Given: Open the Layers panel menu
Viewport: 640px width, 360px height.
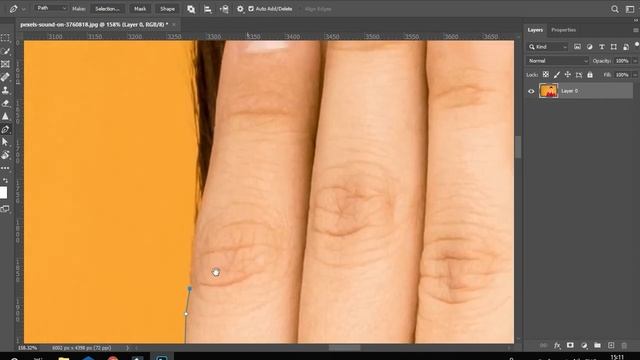Looking at the screenshot, I should click(x=636, y=30).
